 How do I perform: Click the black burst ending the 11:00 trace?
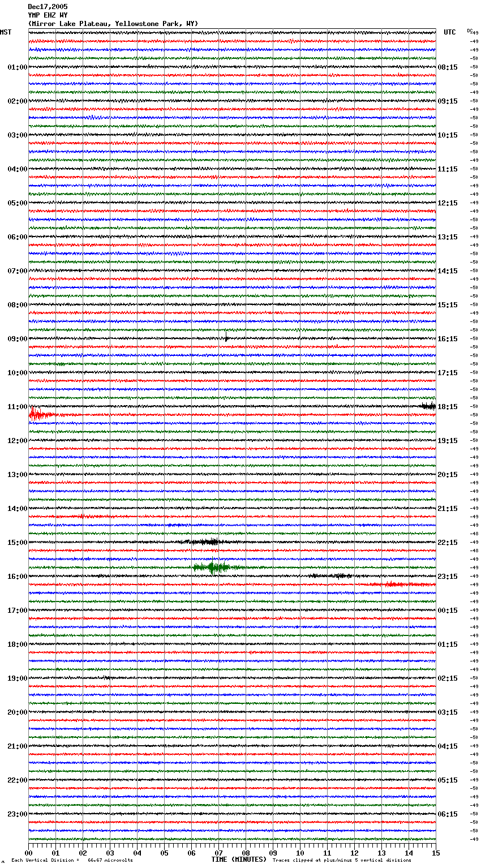pos(428,406)
